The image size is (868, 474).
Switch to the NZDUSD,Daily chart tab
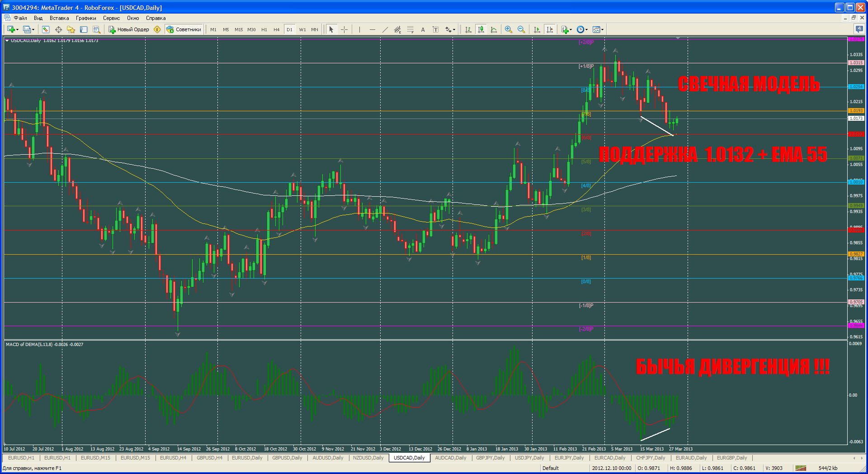tap(368, 458)
